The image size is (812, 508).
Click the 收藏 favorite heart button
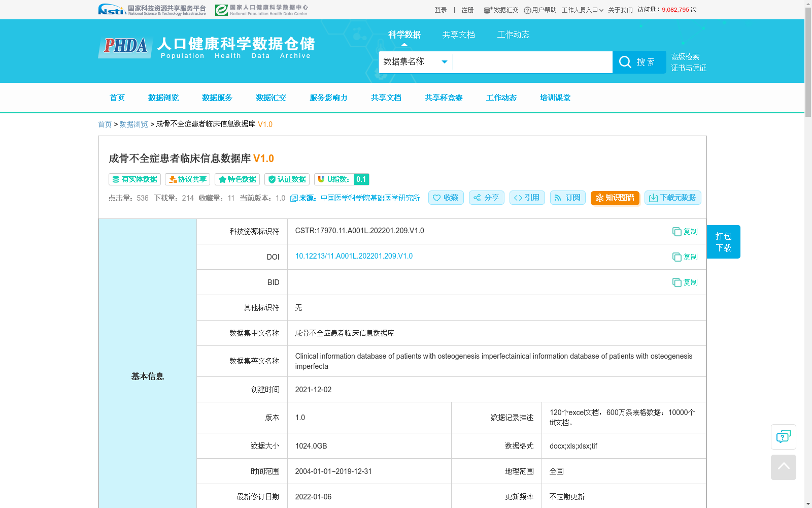[x=446, y=198]
